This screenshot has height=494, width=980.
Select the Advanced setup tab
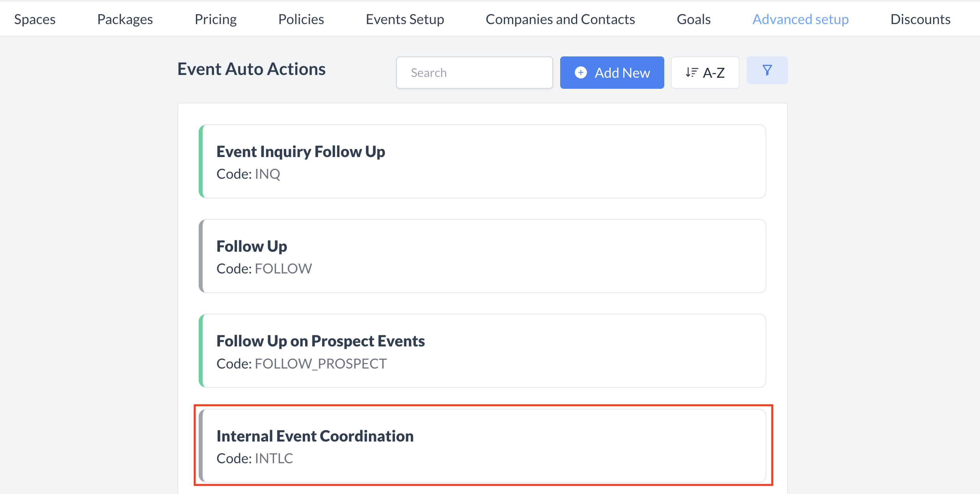800,19
